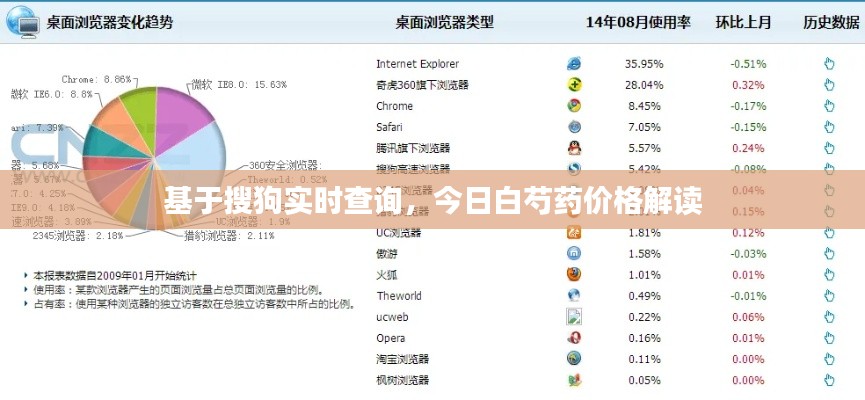This screenshot has width=865, height=400.
Task: Click the Chrome: 8.86% pie chart label
Action: (x=96, y=78)
